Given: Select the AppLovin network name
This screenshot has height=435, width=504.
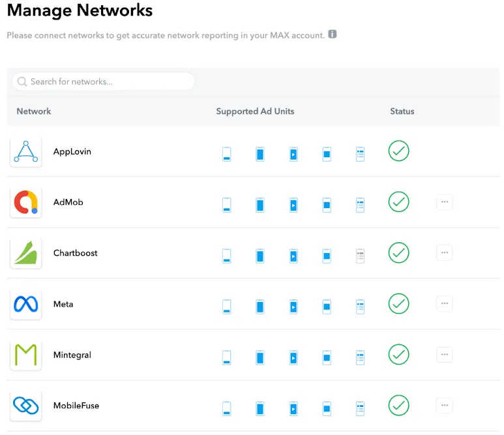Looking at the screenshot, I should 72,151.
